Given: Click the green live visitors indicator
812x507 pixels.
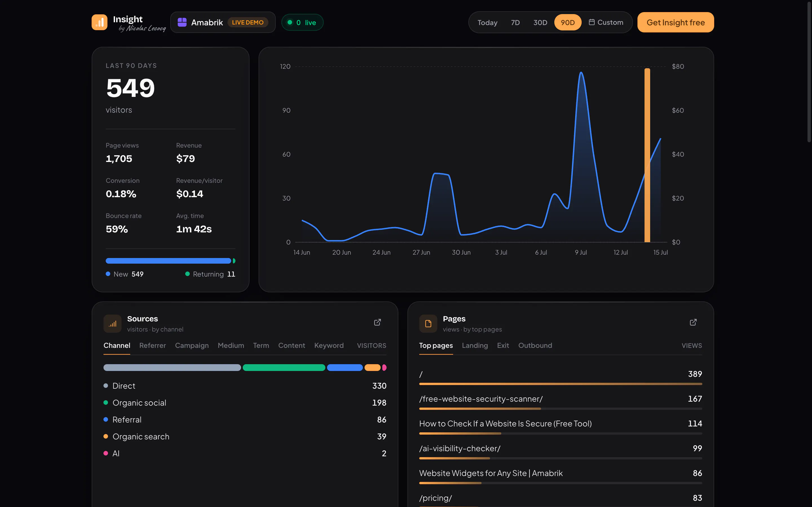Looking at the screenshot, I should coord(302,23).
